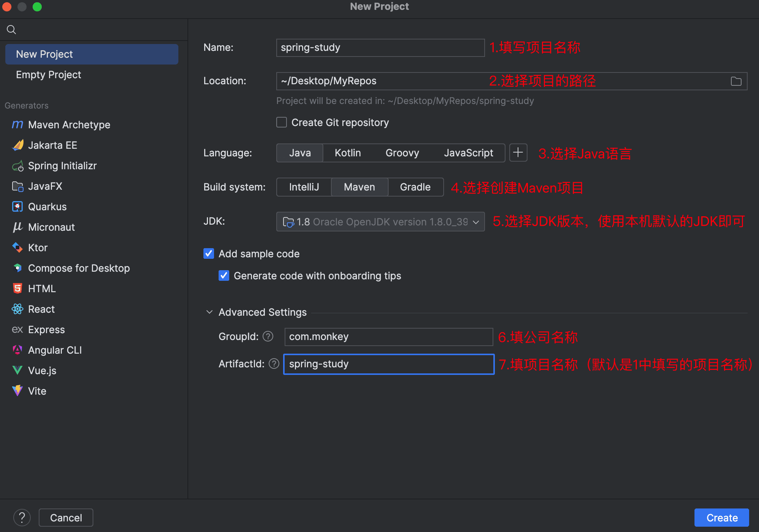The width and height of the screenshot is (759, 532).
Task: Open the help button at bottom left
Action: click(22, 518)
